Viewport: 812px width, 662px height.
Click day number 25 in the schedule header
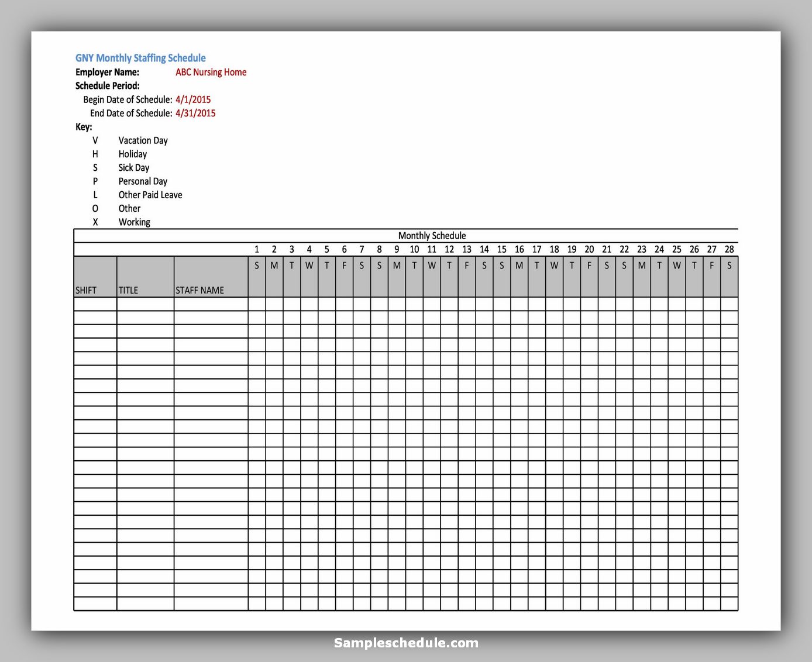(x=677, y=249)
